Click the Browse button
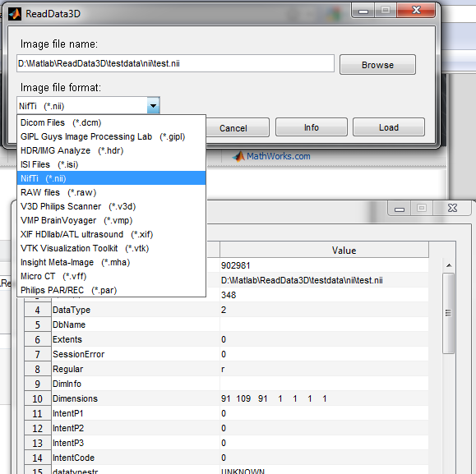 coord(377,65)
